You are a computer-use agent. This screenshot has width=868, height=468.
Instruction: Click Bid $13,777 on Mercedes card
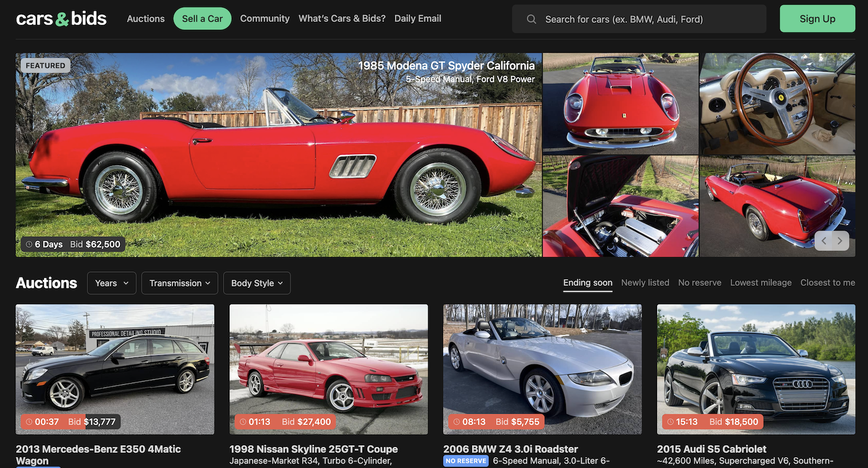pyautogui.click(x=92, y=422)
